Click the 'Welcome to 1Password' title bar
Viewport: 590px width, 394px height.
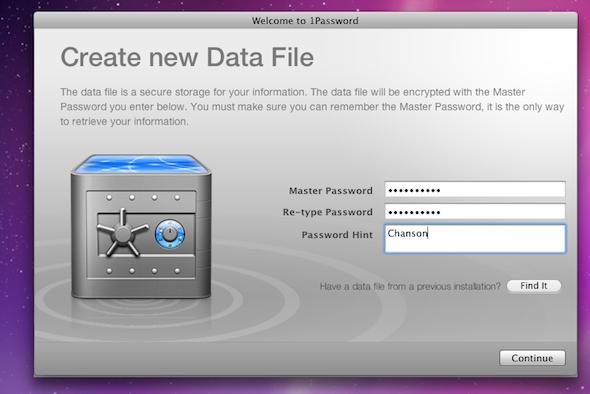click(x=305, y=21)
